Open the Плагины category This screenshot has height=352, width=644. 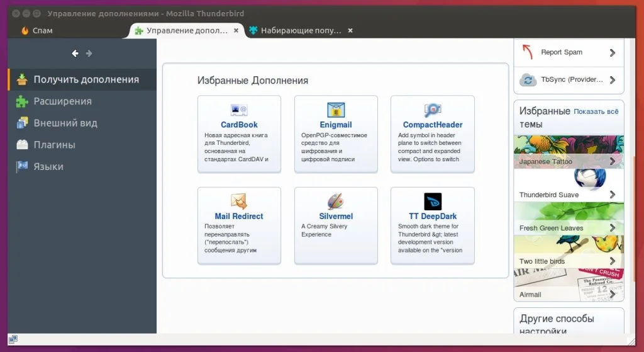click(x=54, y=145)
